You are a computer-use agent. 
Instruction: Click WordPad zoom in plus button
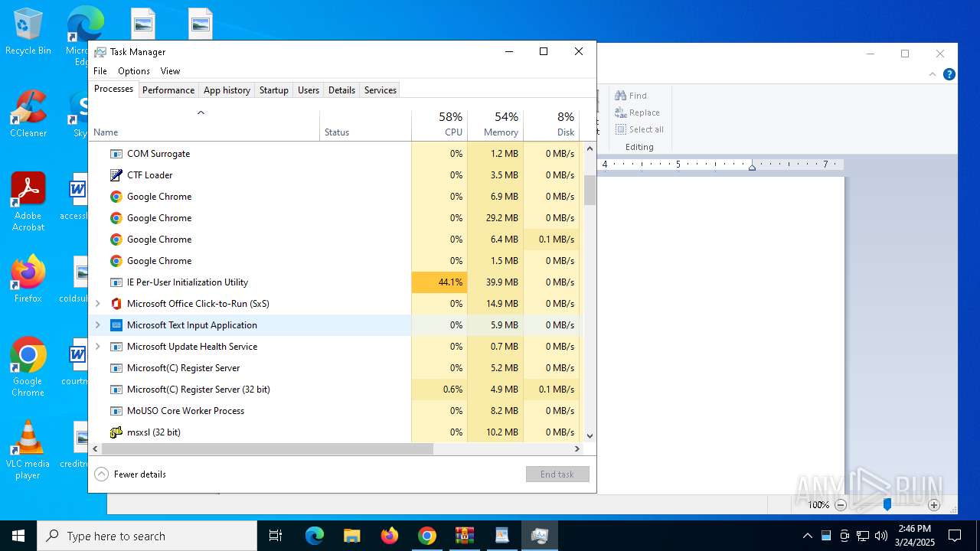(x=934, y=505)
